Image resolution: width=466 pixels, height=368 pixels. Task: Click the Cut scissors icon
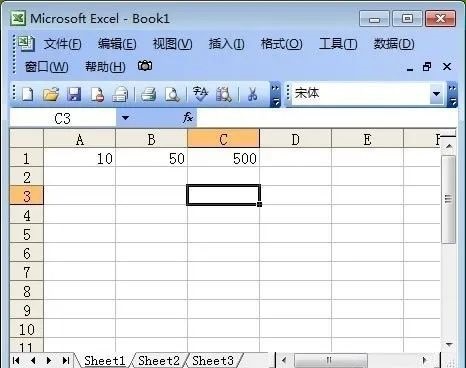(252, 94)
